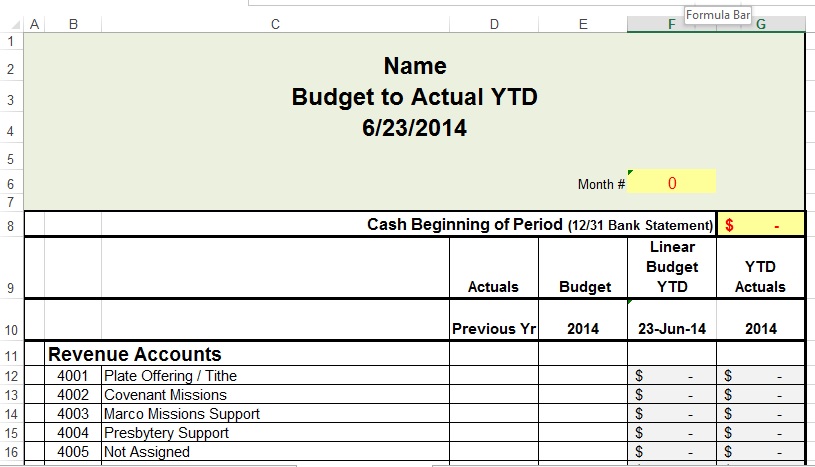The image size is (815, 467).
Task: Click account number '4001' cell
Action: (x=73, y=375)
